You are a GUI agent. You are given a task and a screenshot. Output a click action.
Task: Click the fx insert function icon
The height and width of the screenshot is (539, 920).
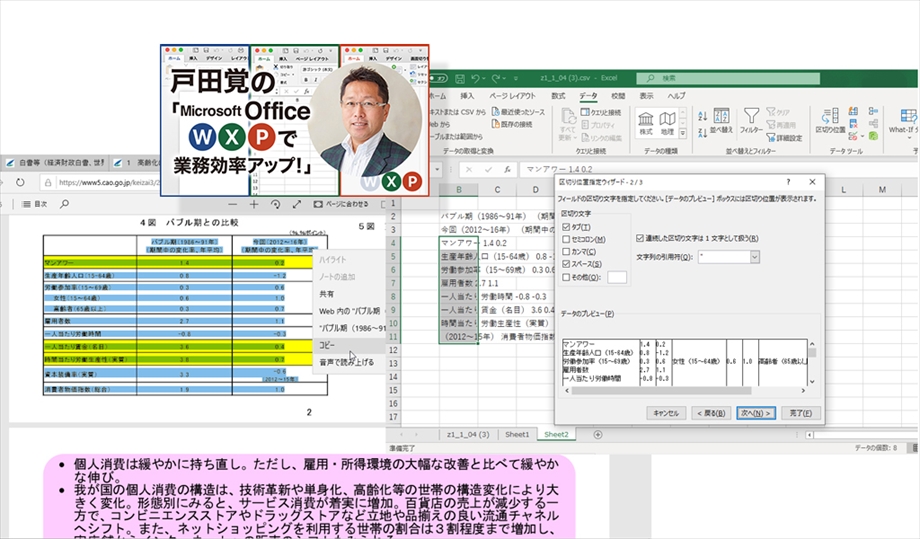(x=508, y=170)
